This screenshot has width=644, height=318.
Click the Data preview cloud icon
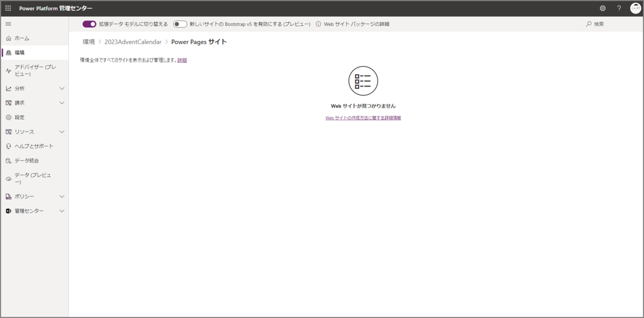(8, 178)
